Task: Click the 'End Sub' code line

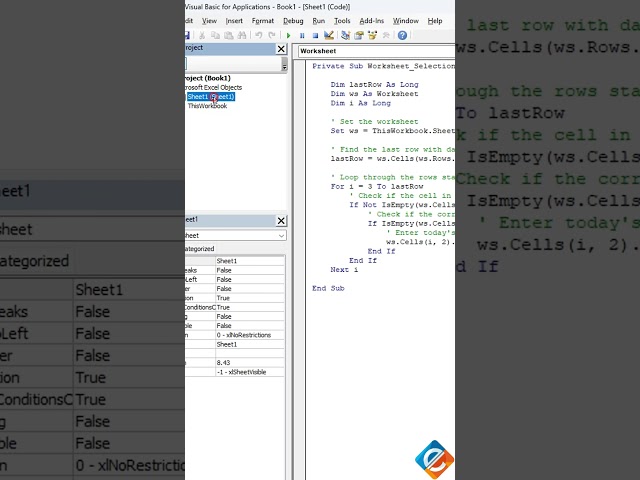Action: [x=328, y=288]
